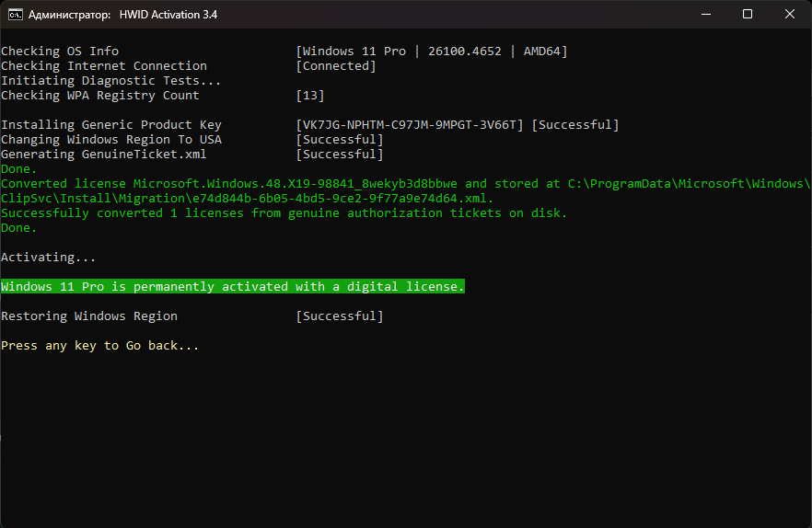Click 'Successfully converted 1 licenses' line
The width and height of the screenshot is (812, 528).
(x=284, y=213)
